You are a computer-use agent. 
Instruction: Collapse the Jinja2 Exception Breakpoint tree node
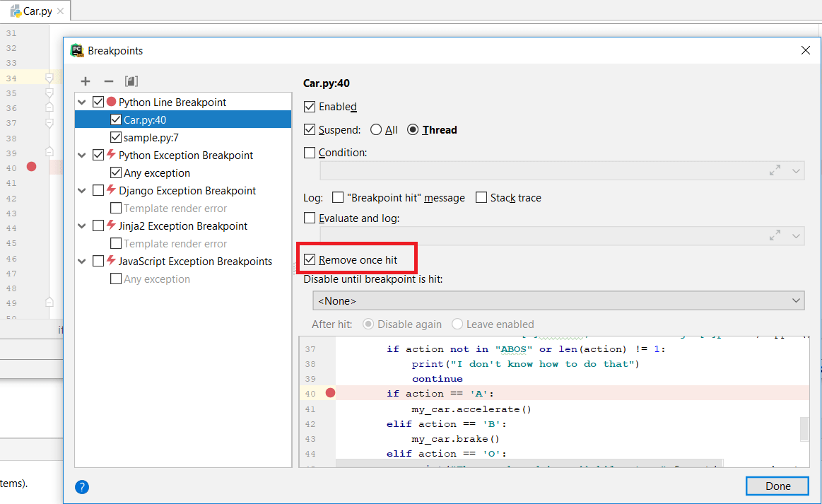(x=82, y=226)
